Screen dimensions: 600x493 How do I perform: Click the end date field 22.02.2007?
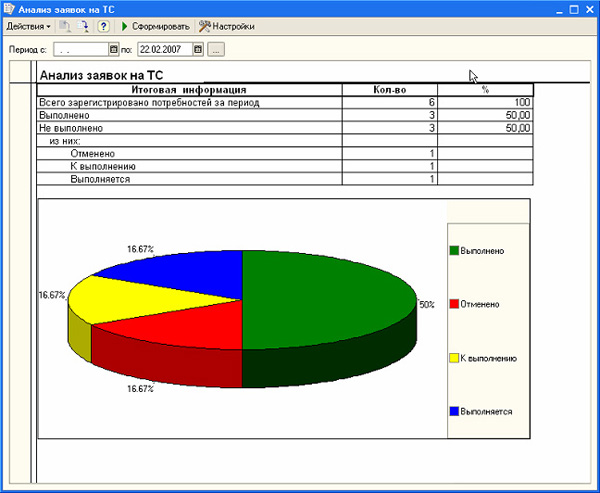[x=165, y=49]
